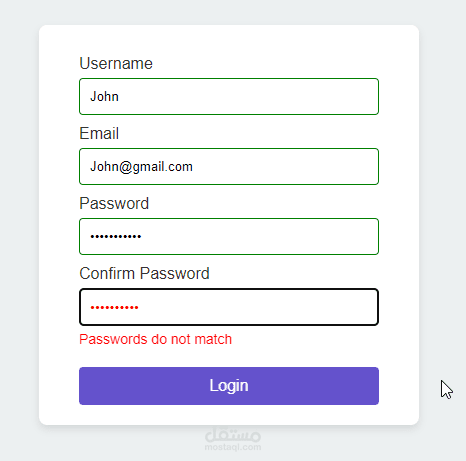This screenshot has width=466, height=461.
Task: Focus the Password input field
Action: point(229,236)
